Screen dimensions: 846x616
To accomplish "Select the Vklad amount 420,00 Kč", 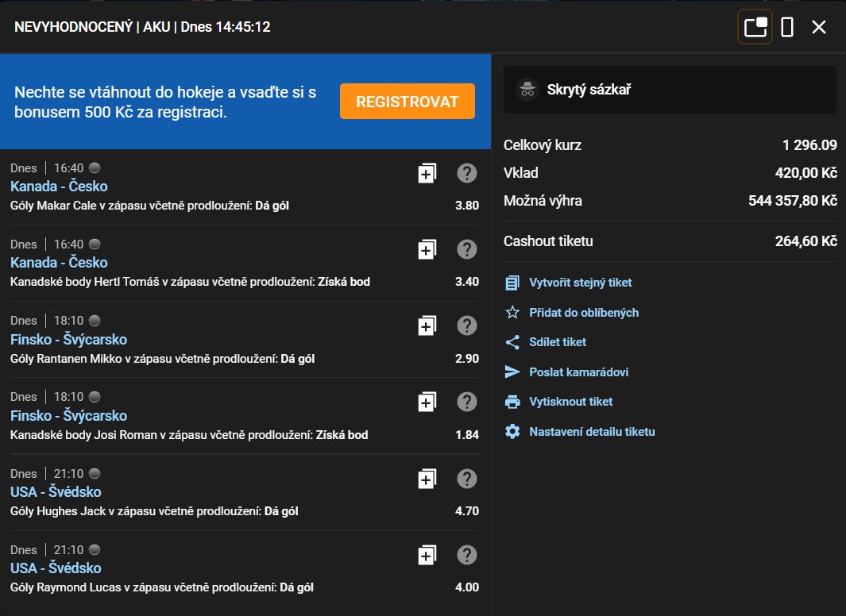I will (x=806, y=172).
